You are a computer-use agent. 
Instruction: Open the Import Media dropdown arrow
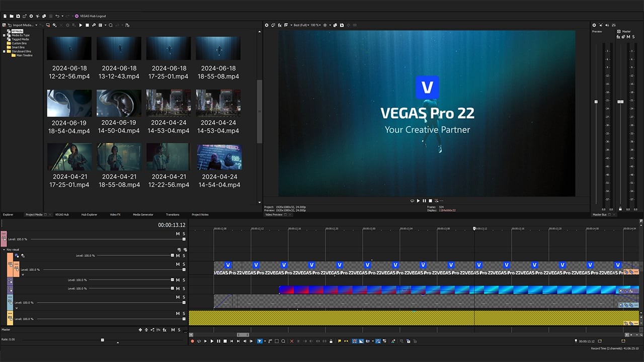coord(36,25)
